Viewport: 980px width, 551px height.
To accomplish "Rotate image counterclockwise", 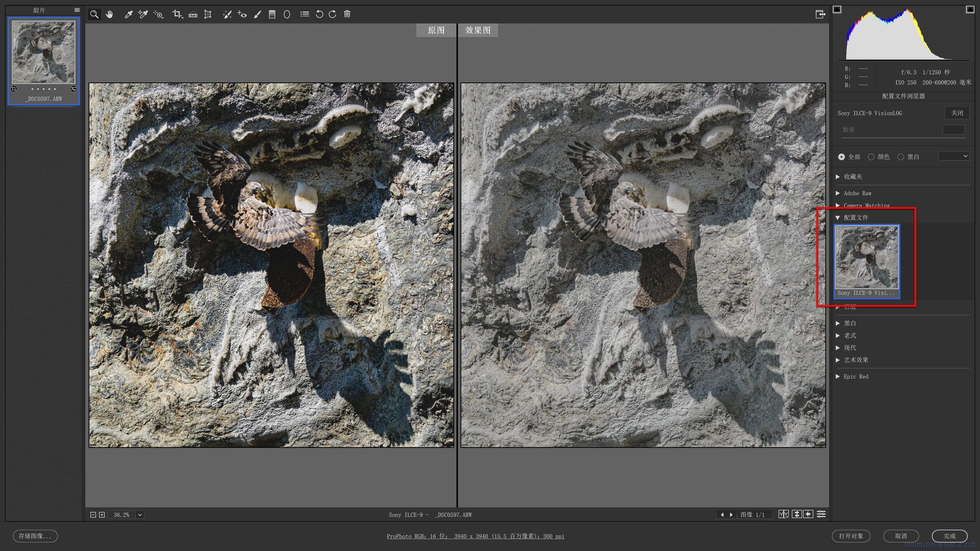I will pos(319,15).
